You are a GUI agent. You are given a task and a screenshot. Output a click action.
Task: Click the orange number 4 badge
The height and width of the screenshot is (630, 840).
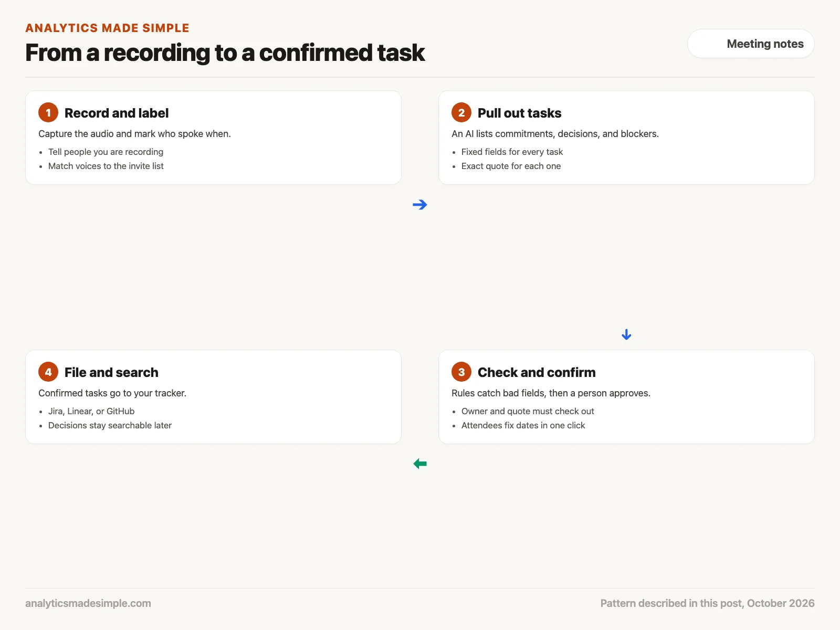coord(48,372)
